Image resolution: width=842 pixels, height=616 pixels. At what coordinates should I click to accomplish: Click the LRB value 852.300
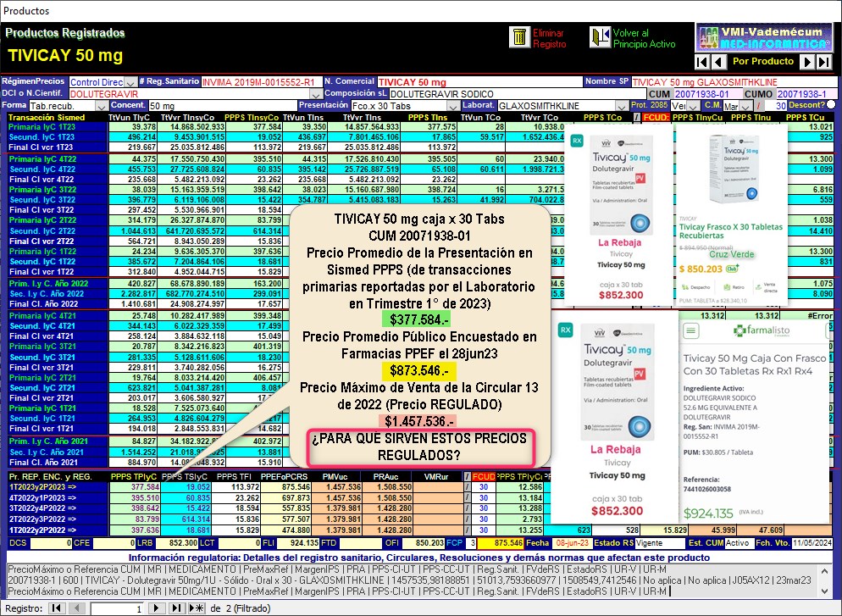coord(176,543)
